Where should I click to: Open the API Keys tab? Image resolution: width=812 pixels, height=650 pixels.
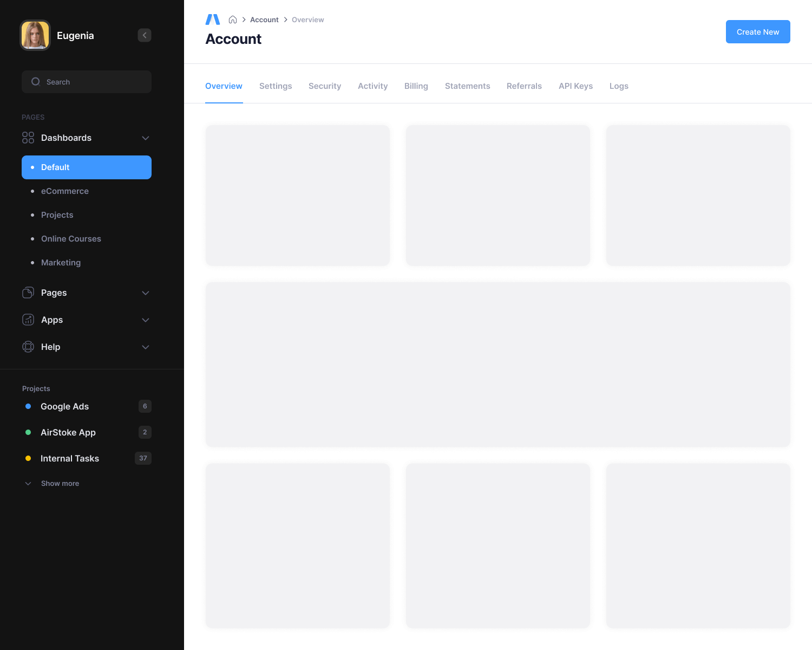(575, 86)
